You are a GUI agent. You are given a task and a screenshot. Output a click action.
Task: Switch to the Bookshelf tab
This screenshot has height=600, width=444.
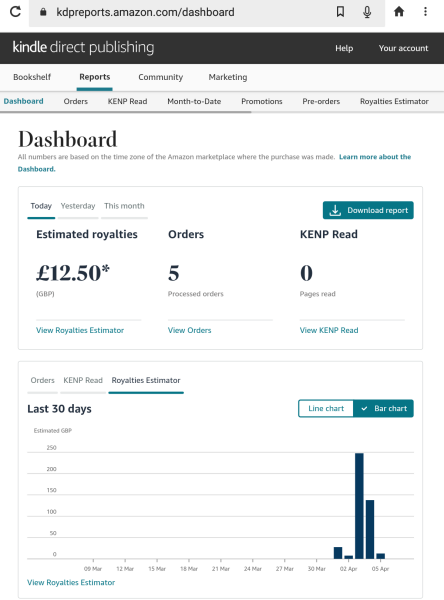point(32,77)
